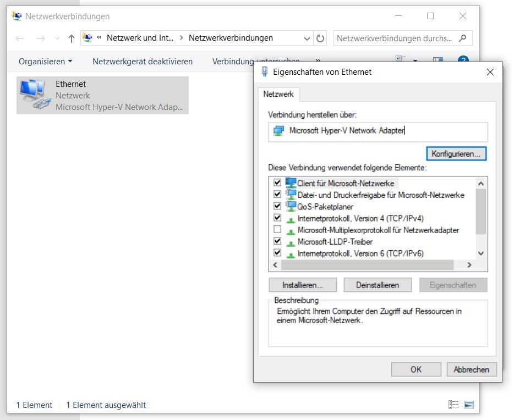Click the search magnifier icon
Image resolution: width=514 pixels, height=420 pixels.
click(x=462, y=38)
